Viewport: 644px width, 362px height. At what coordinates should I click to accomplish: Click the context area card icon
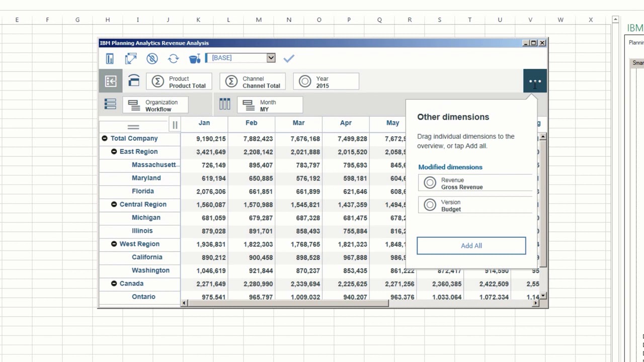pos(134,81)
